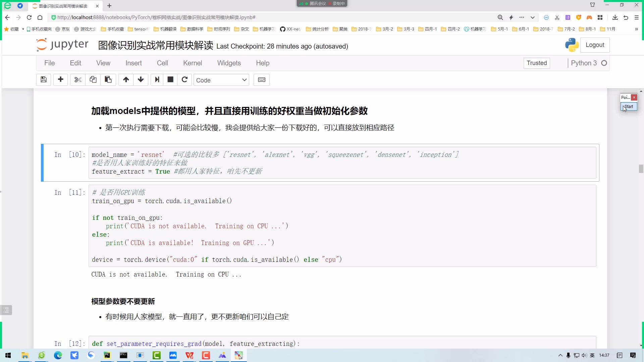This screenshot has width=644, height=362.
Task: Interrupt the kernel using the stop icon
Action: click(x=170, y=80)
